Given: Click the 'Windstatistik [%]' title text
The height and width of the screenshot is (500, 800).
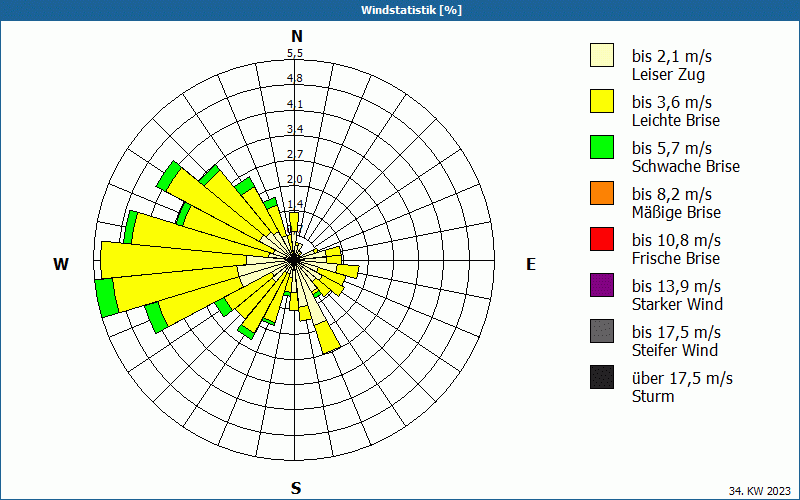Looking at the screenshot, I should click(411, 10).
